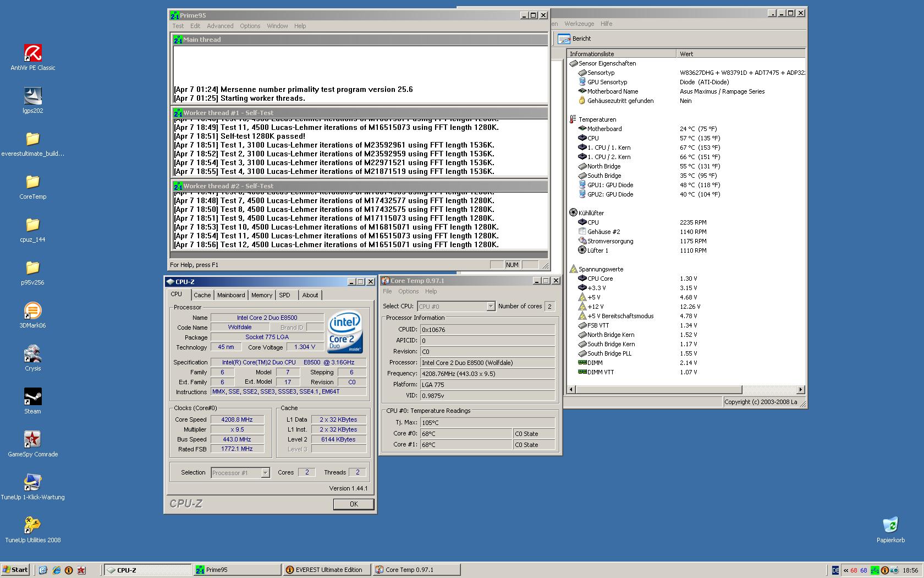Open the Processor #1 selection dropdown
Viewport: 924px width, 578px height.
tap(265, 473)
